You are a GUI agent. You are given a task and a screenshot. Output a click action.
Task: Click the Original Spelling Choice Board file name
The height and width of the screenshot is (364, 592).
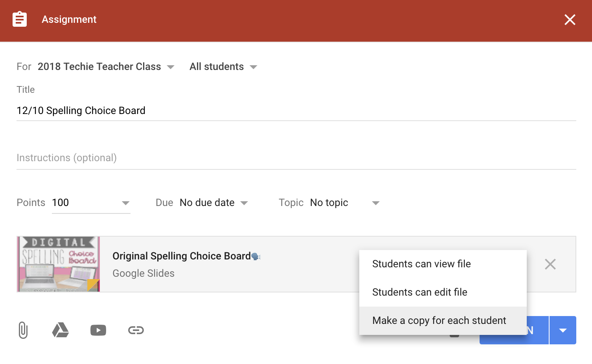pos(181,256)
